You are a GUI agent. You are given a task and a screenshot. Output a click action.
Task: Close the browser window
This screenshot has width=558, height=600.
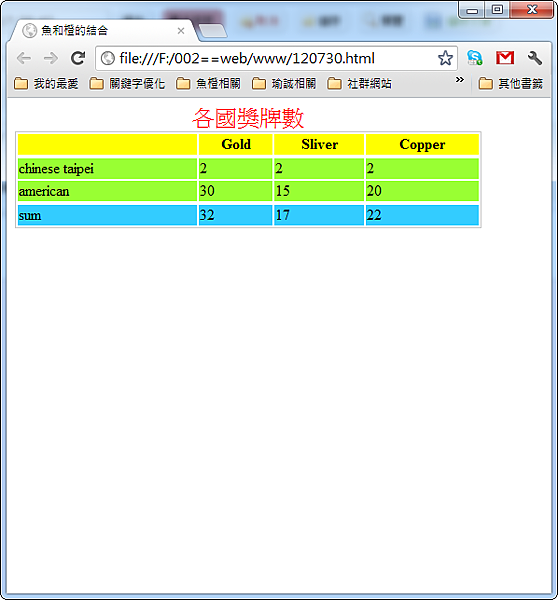pos(531,10)
